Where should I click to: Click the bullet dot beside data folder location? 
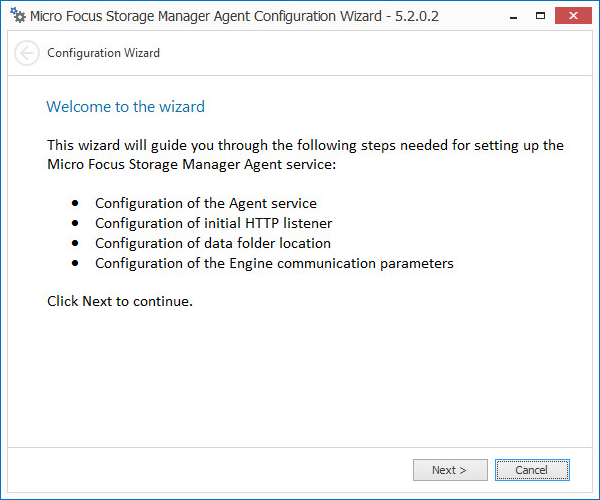[x=75, y=244]
